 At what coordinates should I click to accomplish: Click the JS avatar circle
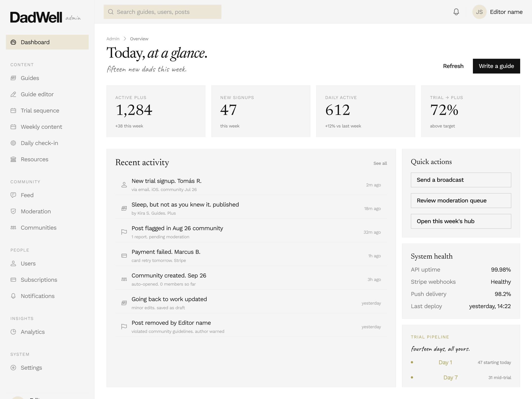(479, 12)
